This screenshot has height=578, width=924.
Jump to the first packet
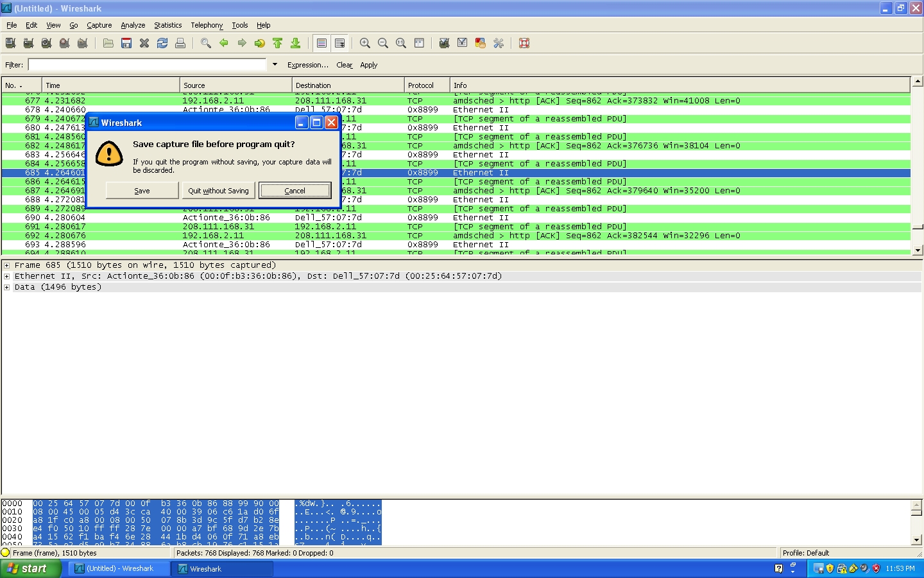click(278, 43)
